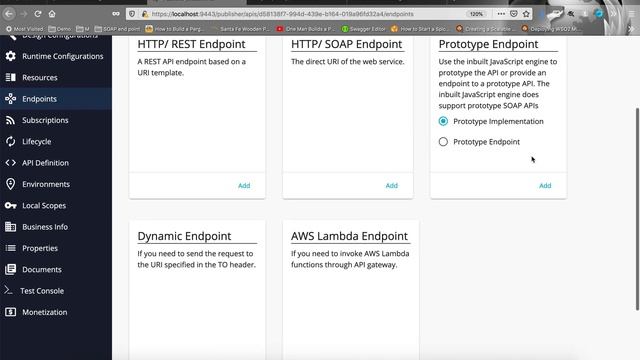Screen dimensions: 640x360
Task: Bookmark the page with the star icon
Action: [x=526, y=14]
